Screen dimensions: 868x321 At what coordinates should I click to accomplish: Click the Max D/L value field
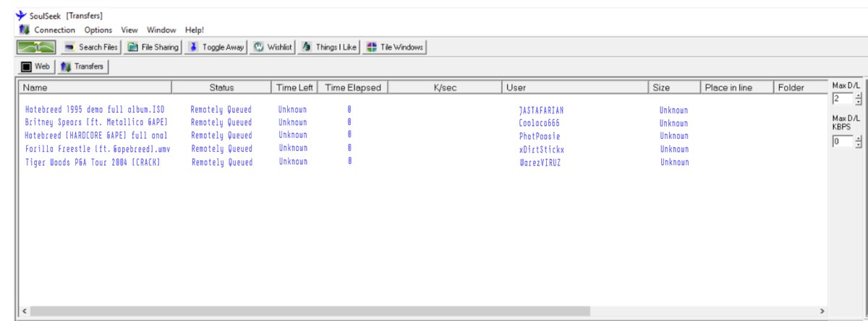coord(843,99)
